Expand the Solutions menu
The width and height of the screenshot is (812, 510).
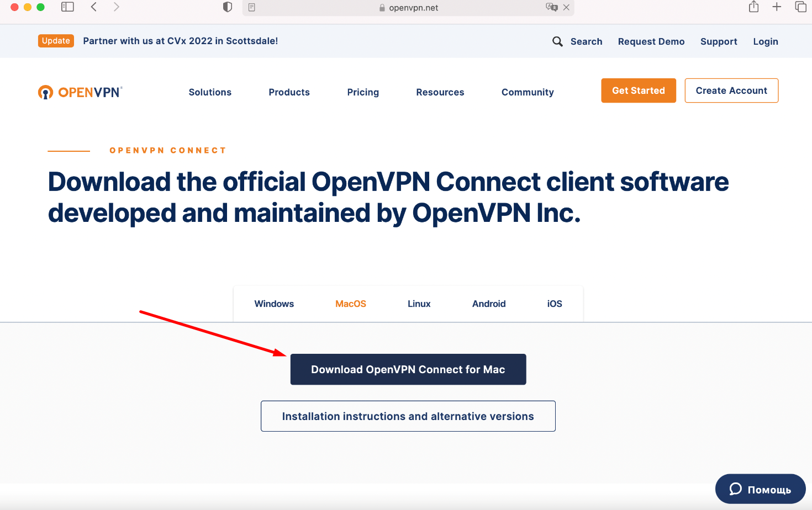[x=210, y=92]
